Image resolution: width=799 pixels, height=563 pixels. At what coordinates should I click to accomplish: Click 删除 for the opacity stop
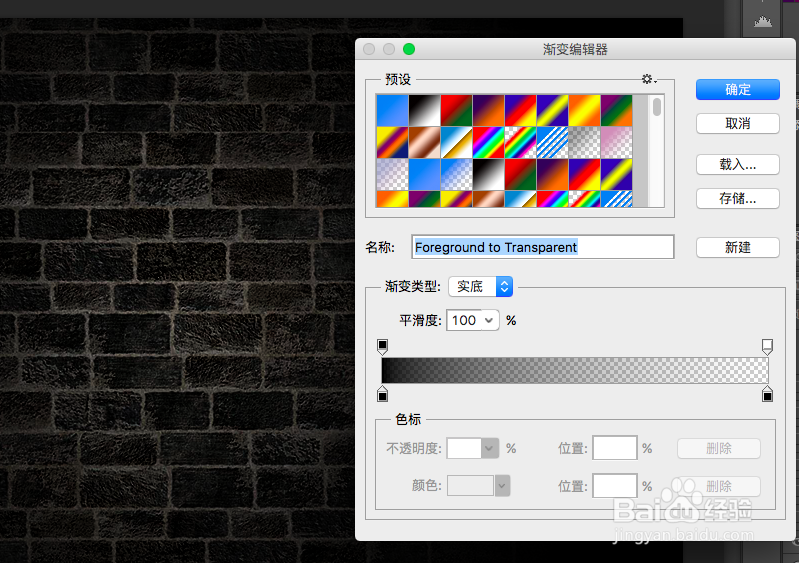(x=718, y=448)
